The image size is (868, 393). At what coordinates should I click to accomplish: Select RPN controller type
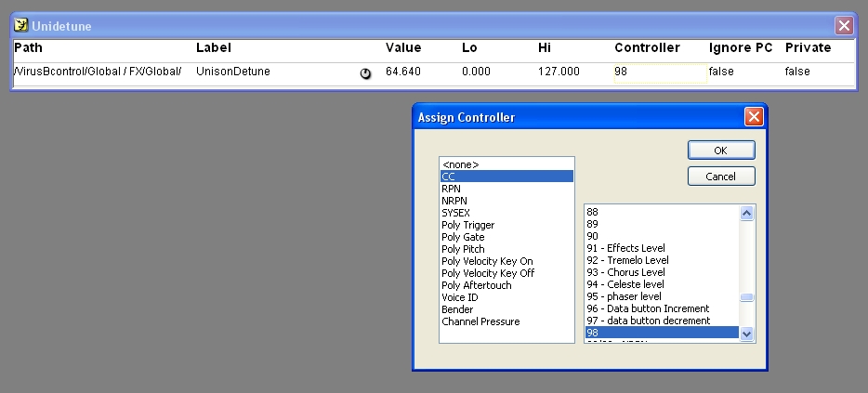coord(506,189)
